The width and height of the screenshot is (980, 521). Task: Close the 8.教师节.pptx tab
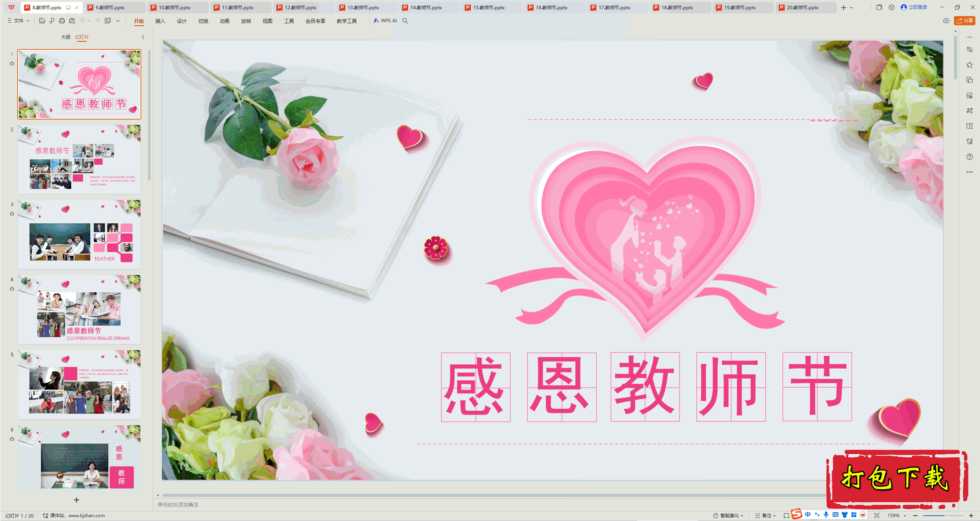(x=77, y=7)
